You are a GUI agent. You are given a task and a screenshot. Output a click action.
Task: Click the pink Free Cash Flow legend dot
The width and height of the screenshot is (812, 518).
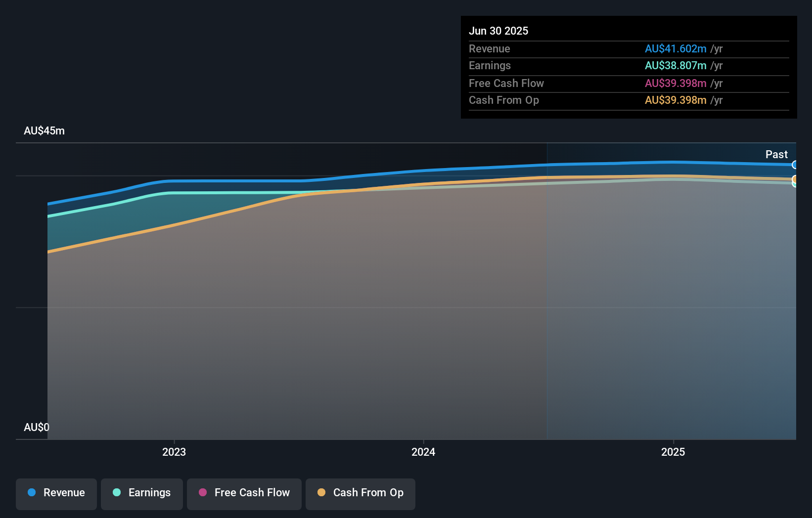click(203, 492)
